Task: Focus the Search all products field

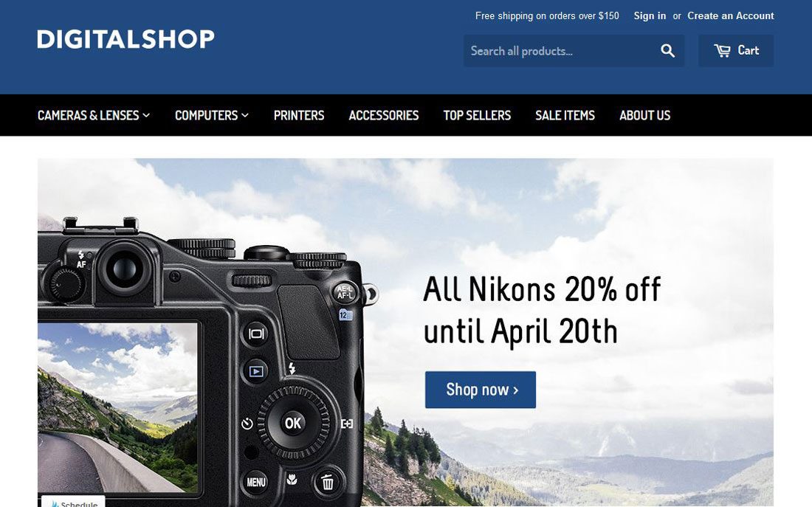Action: pos(560,51)
